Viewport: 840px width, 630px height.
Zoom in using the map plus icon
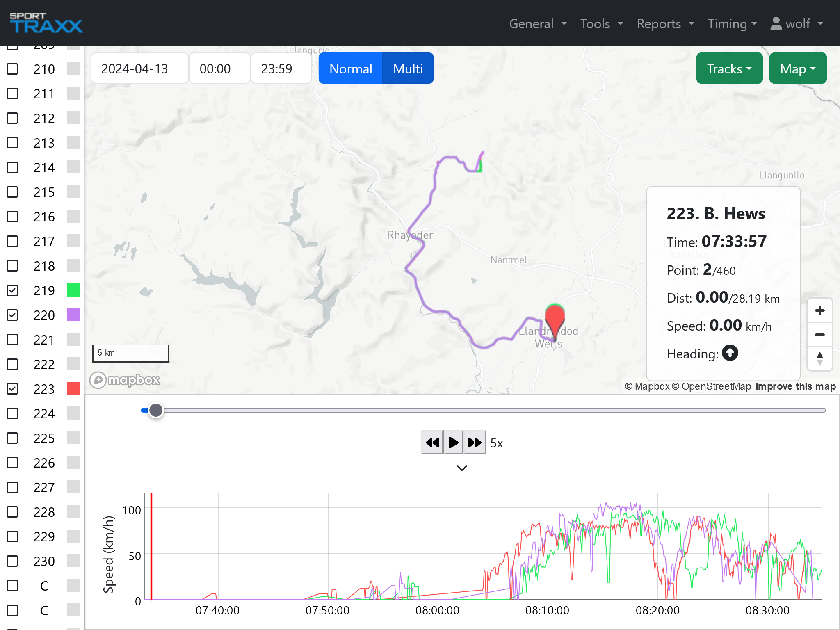819,310
